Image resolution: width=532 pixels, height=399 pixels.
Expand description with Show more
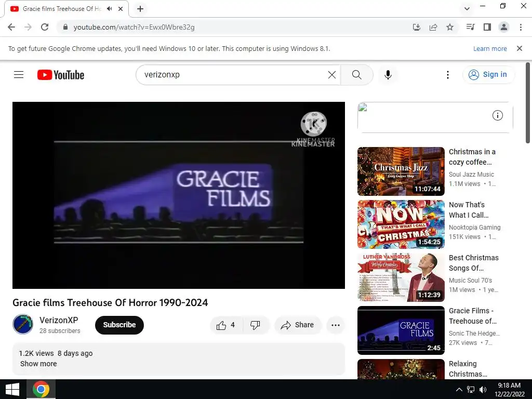click(x=38, y=364)
